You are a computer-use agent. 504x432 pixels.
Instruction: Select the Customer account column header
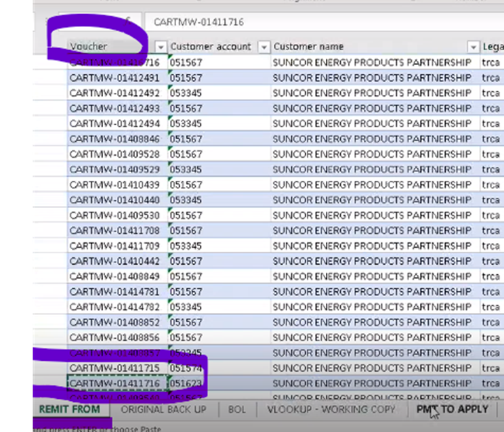coord(211,47)
